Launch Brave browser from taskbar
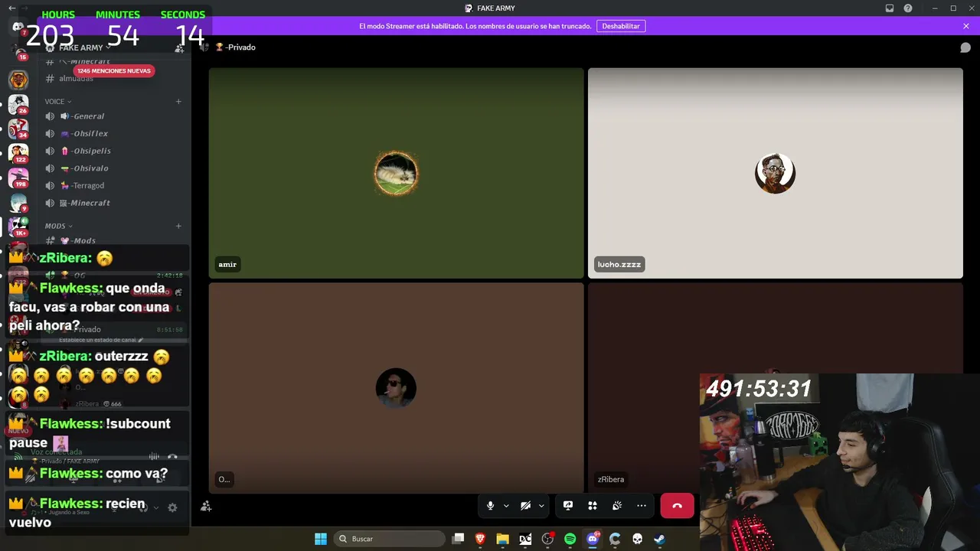 click(x=480, y=539)
